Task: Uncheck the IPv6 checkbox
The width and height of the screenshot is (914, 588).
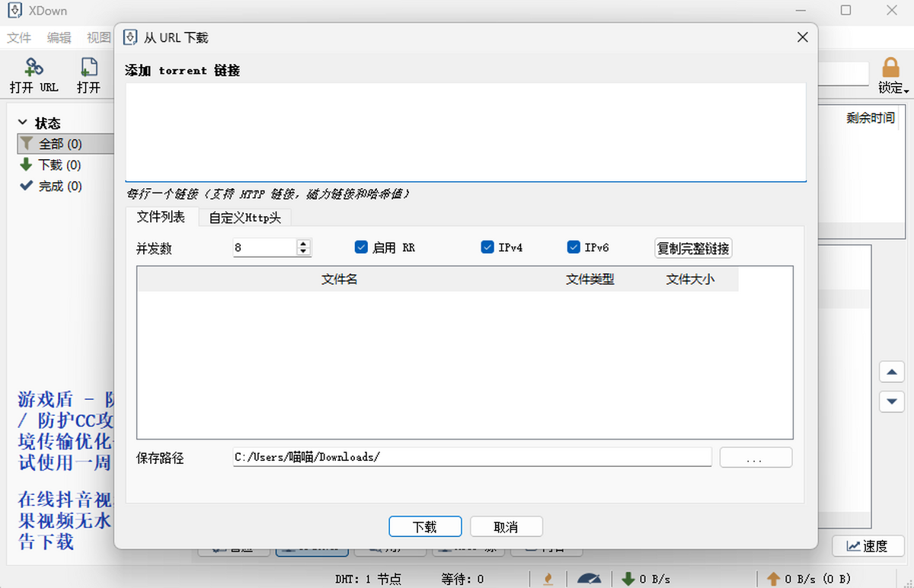Action: pyautogui.click(x=574, y=247)
